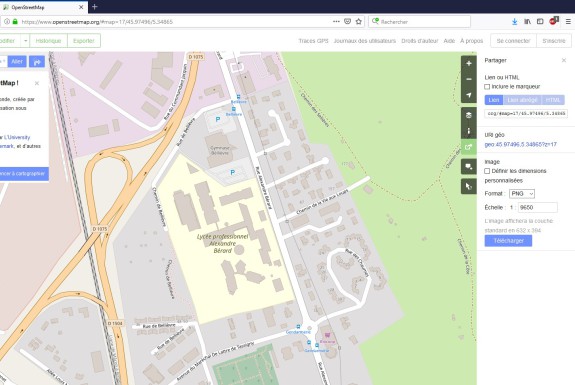Switch to the HTML link tab
Screen dimensions: 575x385
553,100
